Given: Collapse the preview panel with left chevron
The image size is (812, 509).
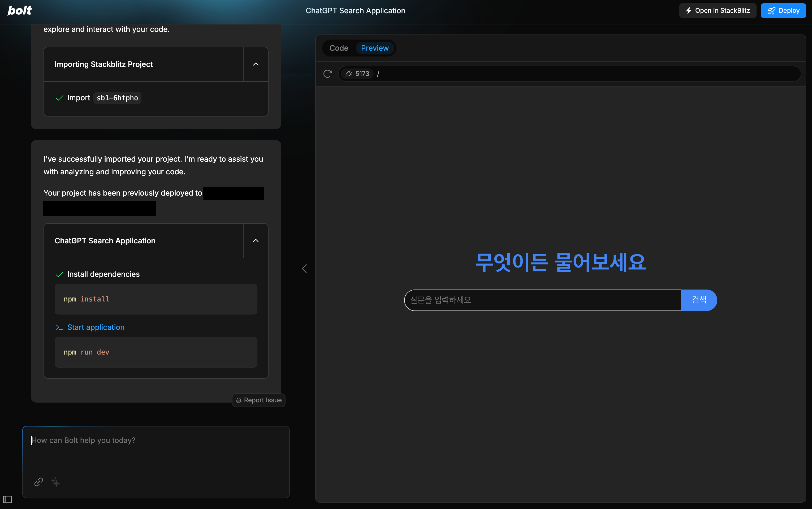Looking at the screenshot, I should [x=304, y=268].
